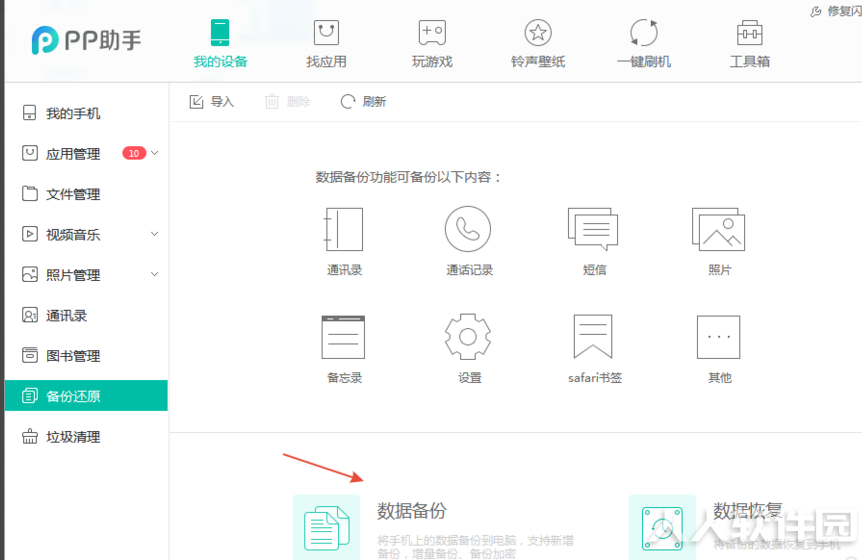The width and height of the screenshot is (862, 560).
Task: Click the 备份还原 icon in sidebar
Action: click(30, 396)
